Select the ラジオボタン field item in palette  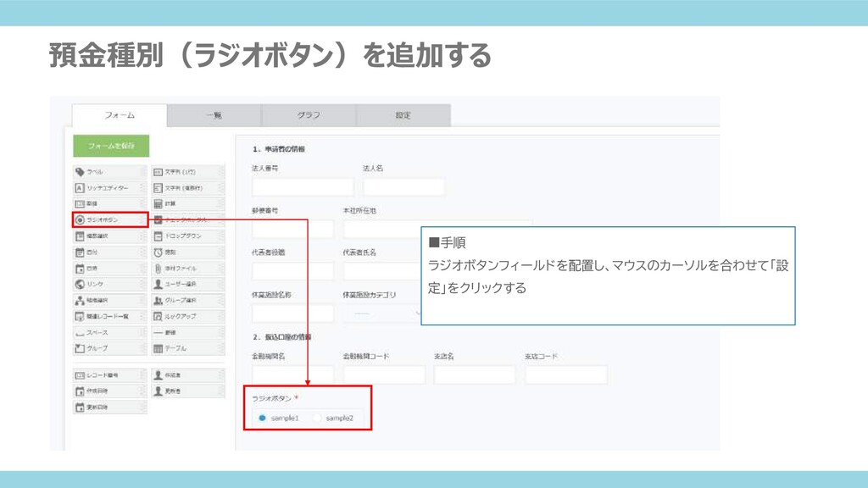coord(110,220)
